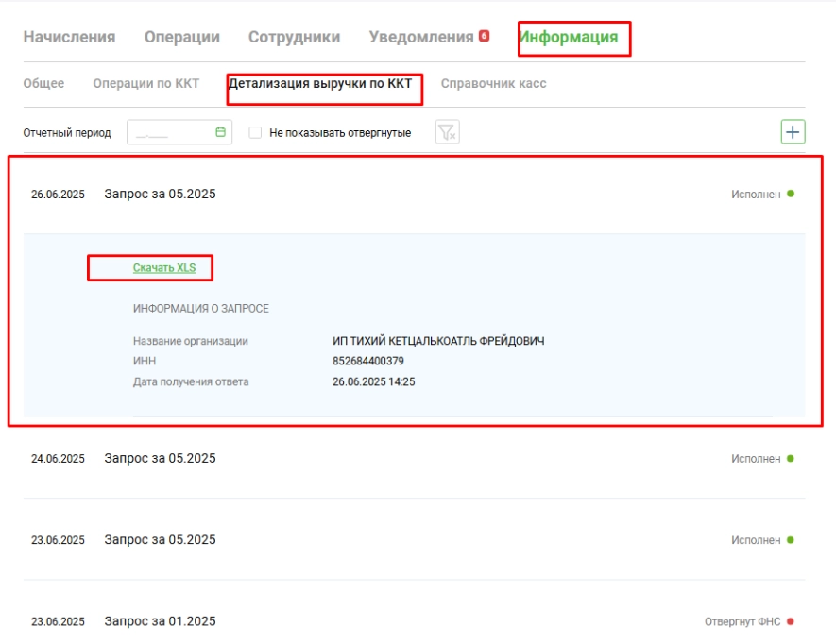Viewport: 836px width, 644px height.
Task: Open the Справочник касс subtab
Action: (x=493, y=83)
